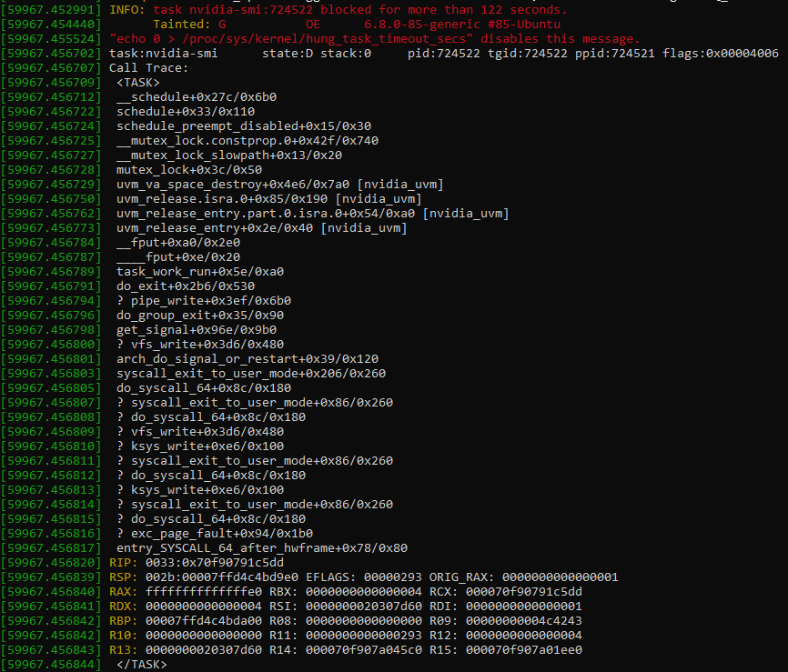
Task: Click the RCX value 000070f90791c5dd
Action: tap(523, 592)
